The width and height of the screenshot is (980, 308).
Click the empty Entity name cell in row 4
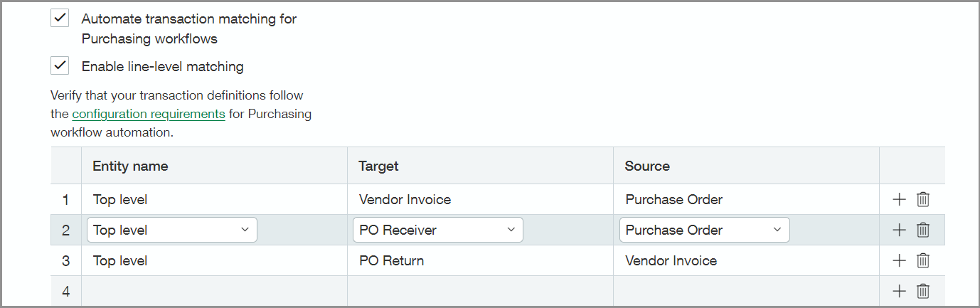[x=213, y=291]
